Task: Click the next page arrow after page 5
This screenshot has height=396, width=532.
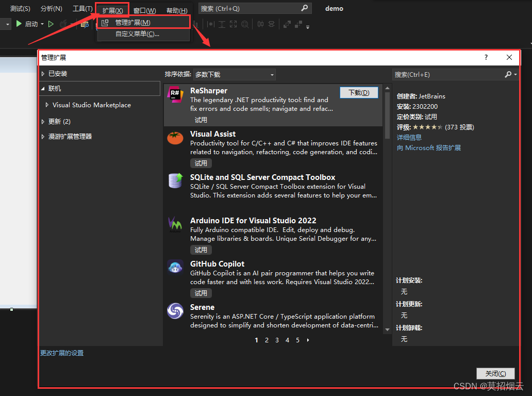Action: click(308, 340)
